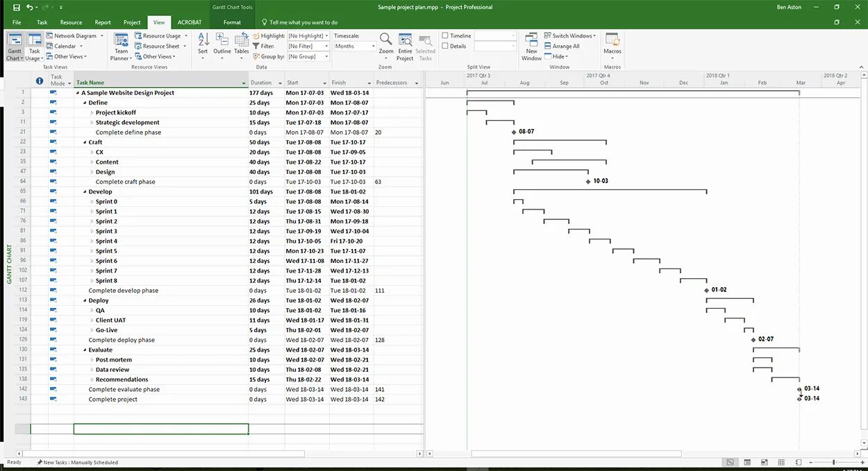Image resolution: width=868 pixels, height=471 pixels.
Task: Switch to Report view in status bar
Action: pos(798,462)
